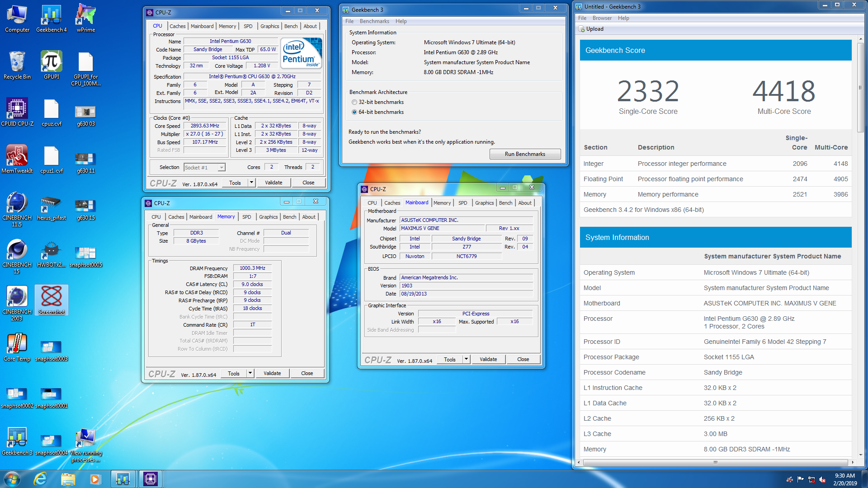Select 32-bit benchmarks option
This screenshot has height=488, width=868.
(378, 102)
